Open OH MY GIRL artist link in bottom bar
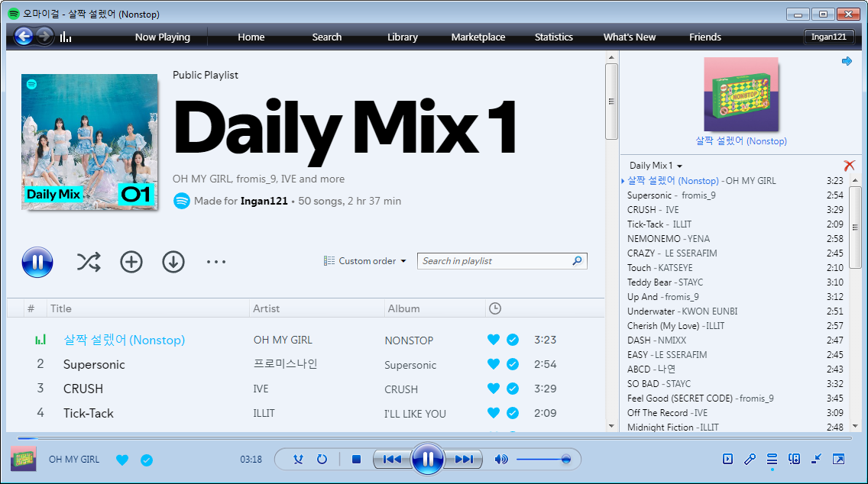This screenshot has width=868, height=484. point(74,459)
